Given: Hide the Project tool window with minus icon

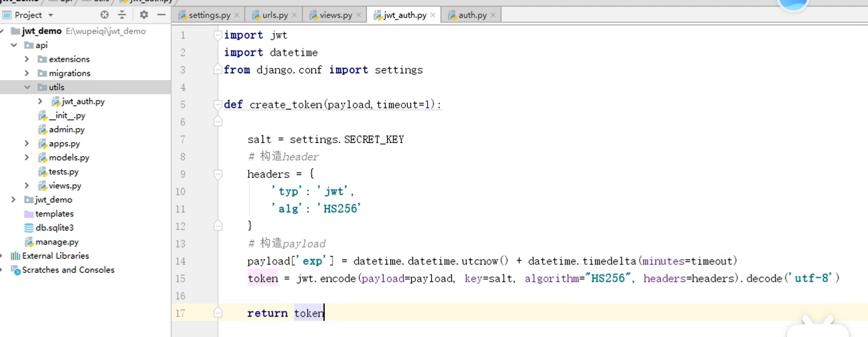Looking at the screenshot, I should (161, 15).
